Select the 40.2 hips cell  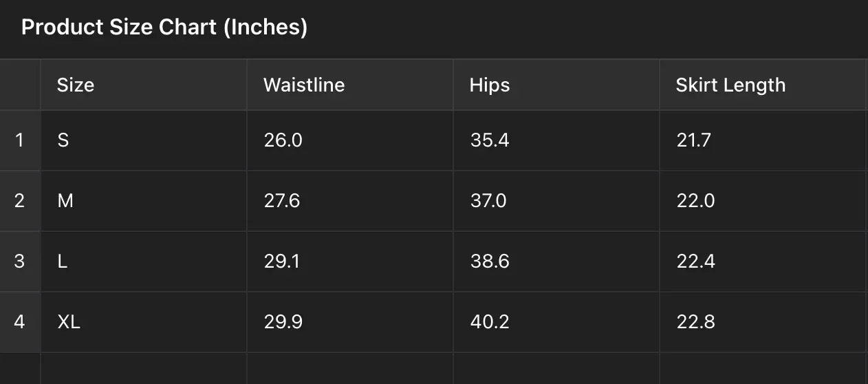point(490,322)
